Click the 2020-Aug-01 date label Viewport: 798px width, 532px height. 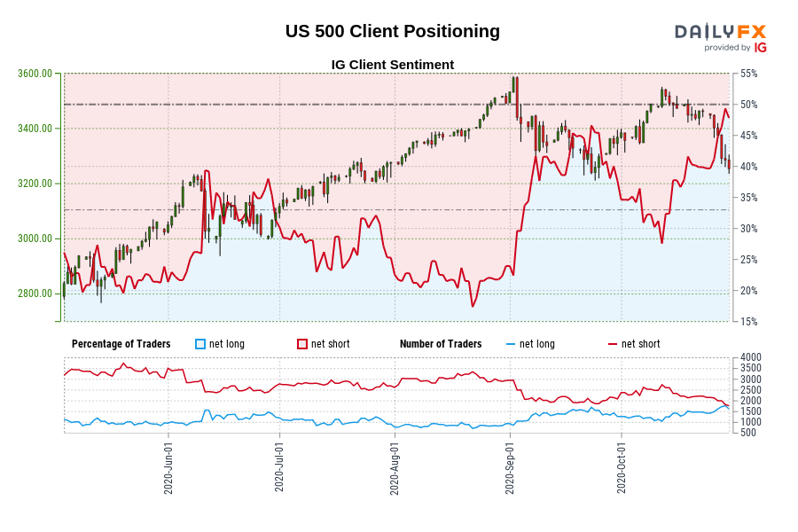395,468
